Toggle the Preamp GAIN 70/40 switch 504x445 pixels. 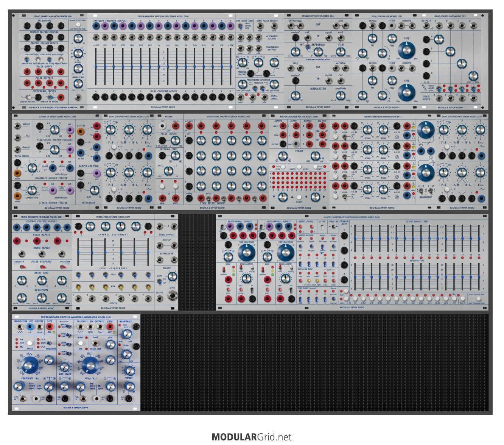click(x=160, y=281)
